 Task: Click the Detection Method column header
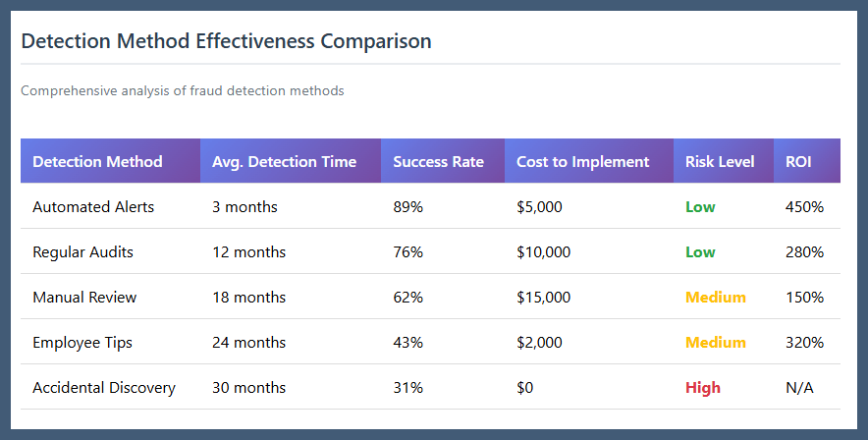click(x=97, y=161)
